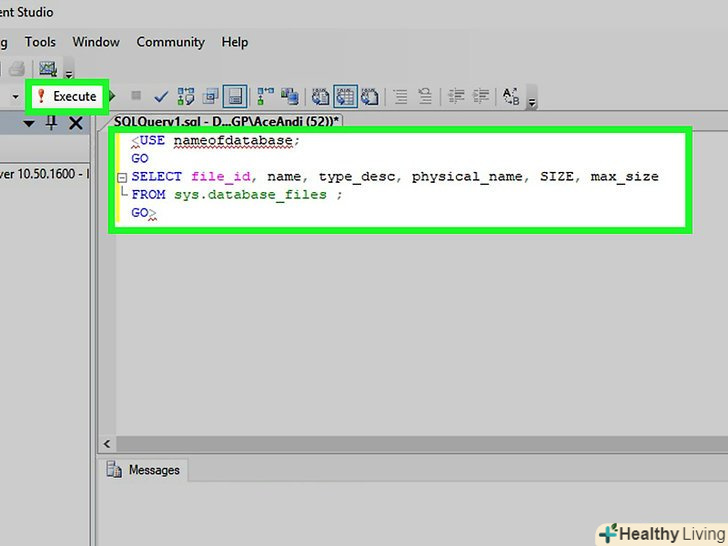728x546 pixels.
Task: Toggle Include Client Statistics icon
Action: [290, 96]
